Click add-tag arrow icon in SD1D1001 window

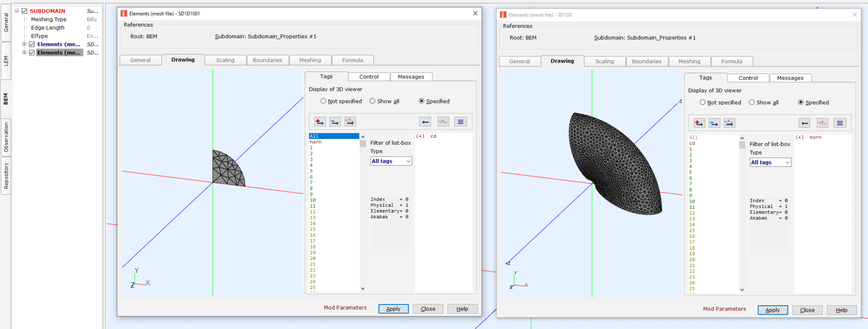pos(320,122)
